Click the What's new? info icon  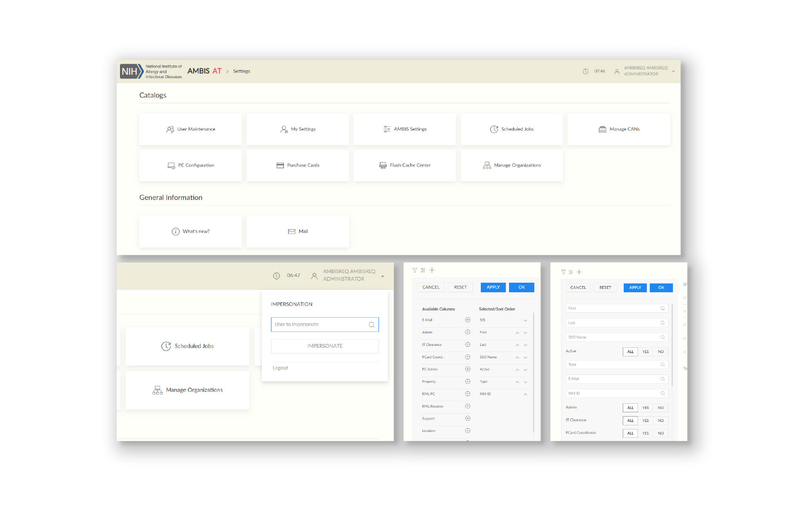pos(175,232)
